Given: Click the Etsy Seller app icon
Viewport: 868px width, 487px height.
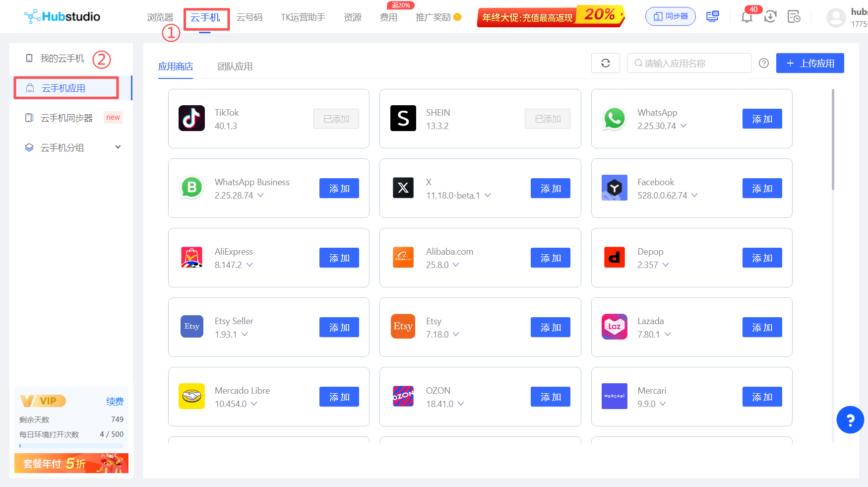Looking at the screenshot, I should point(191,327).
